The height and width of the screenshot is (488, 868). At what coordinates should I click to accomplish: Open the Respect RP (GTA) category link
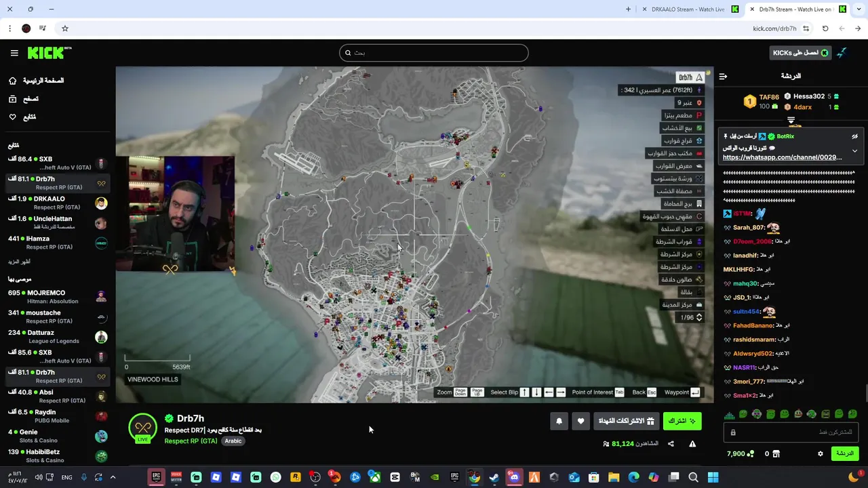coord(191,441)
